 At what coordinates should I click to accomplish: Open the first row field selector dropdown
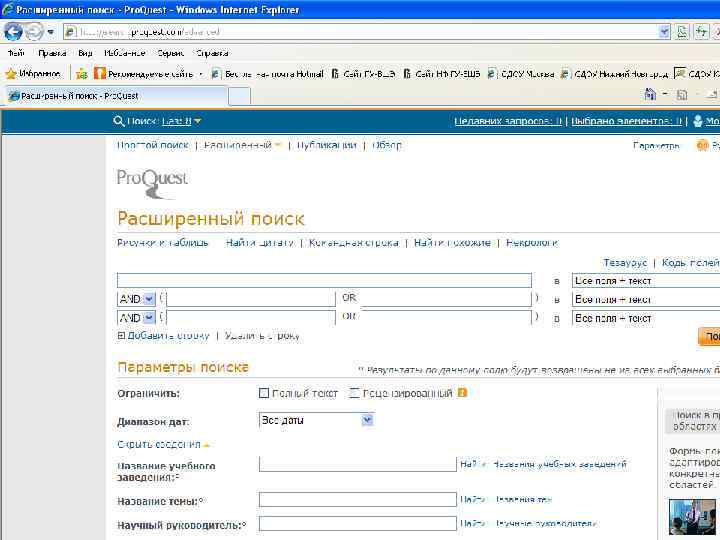[x=646, y=281]
